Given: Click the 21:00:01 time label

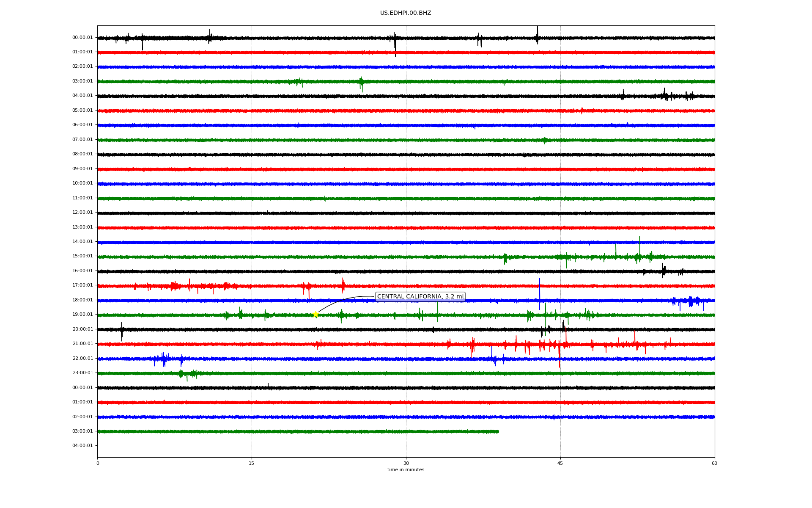Looking at the screenshot, I should [82, 343].
